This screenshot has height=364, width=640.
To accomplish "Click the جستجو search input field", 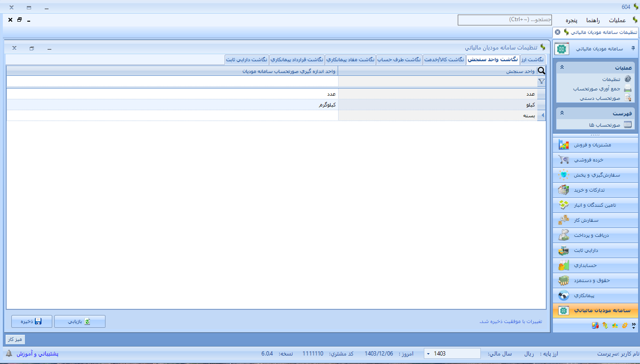I will point(504,20).
